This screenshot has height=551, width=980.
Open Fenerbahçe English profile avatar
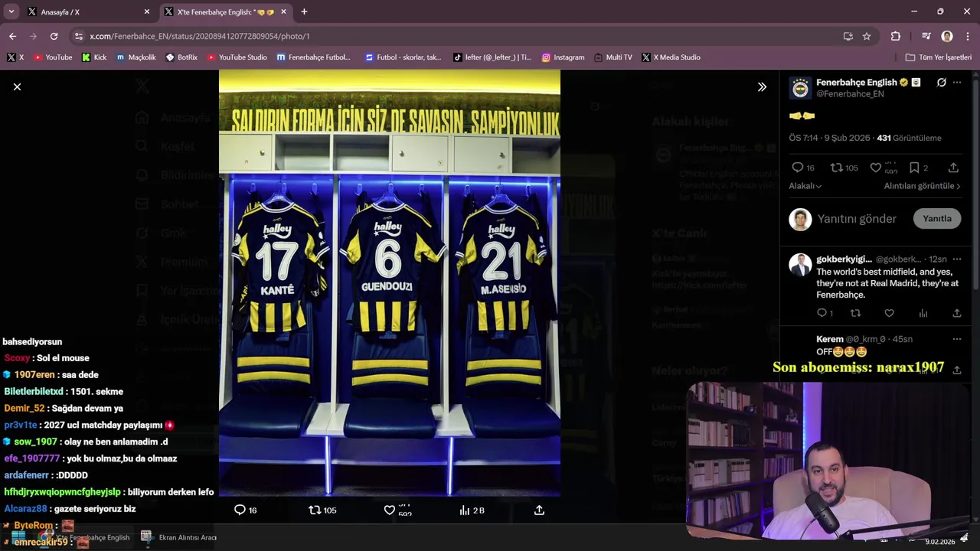pos(800,88)
